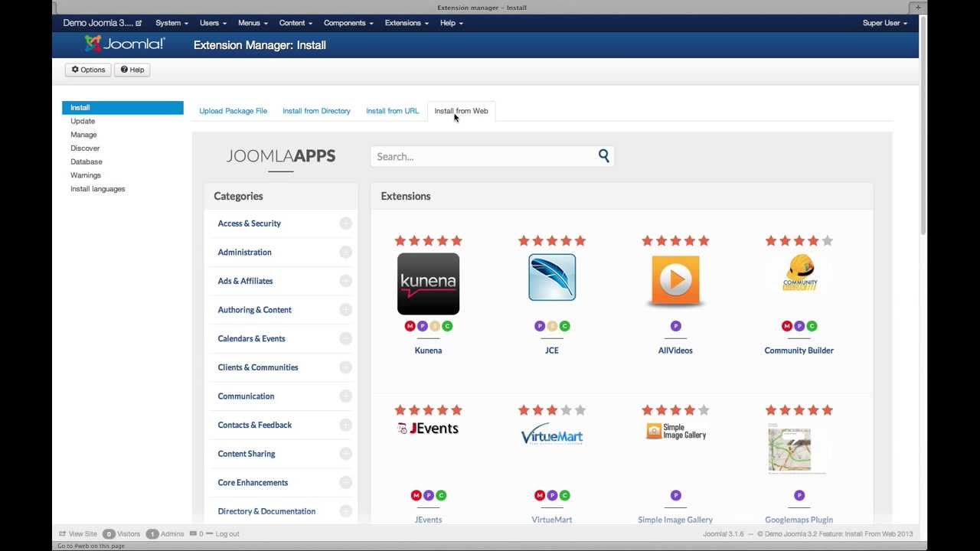This screenshot has height=551, width=980.
Task: Expand the Authoring & Content circle
Action: coord(345,310)
